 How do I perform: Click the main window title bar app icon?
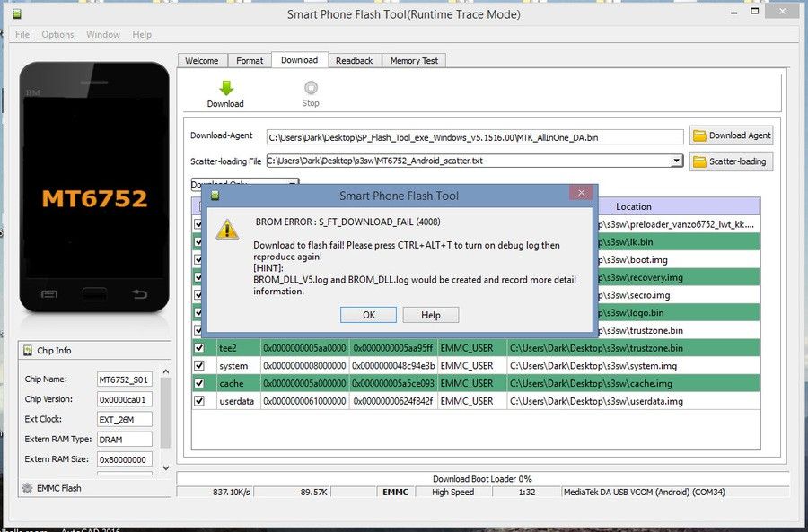(17, 13)
